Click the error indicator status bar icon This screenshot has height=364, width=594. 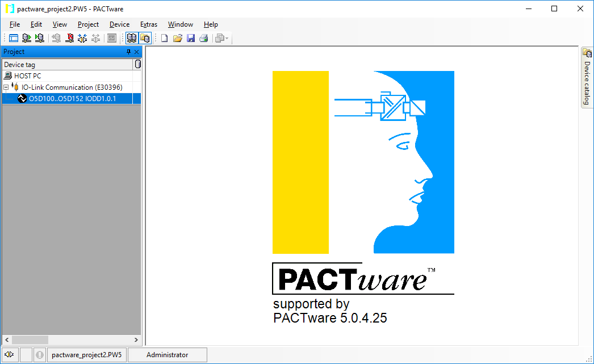pyautogui.click(x=39, y=354)
